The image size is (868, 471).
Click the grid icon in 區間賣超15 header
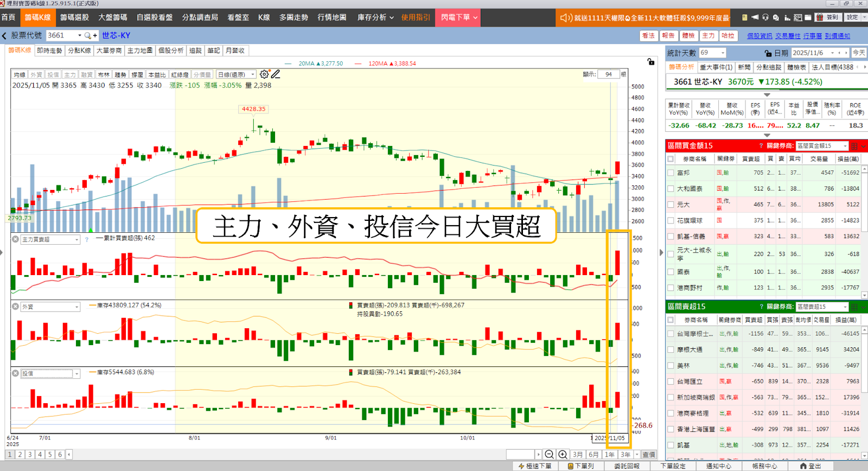click(854, 307)
